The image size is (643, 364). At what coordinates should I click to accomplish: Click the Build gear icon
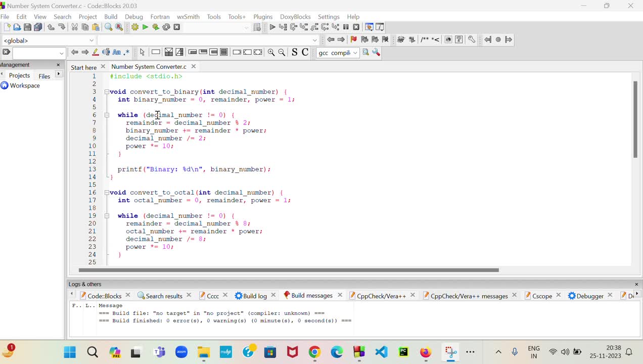[x=135, y=27]
